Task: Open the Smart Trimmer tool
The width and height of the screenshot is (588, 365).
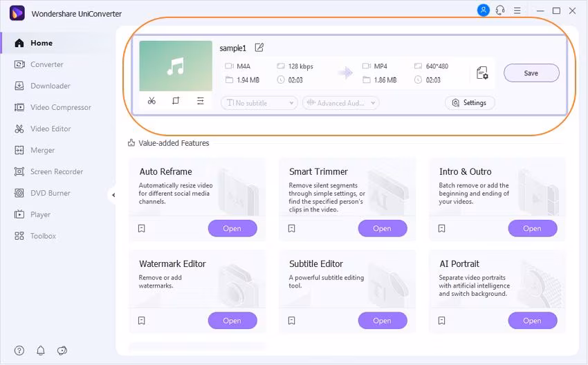Action: (383, 228)
